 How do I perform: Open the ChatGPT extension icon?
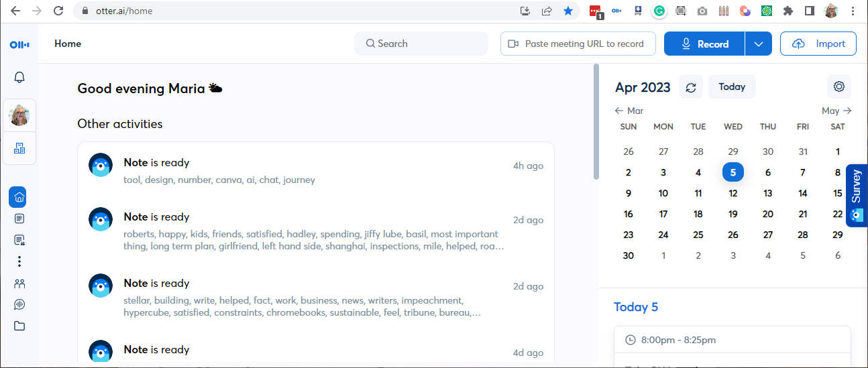(x=766, y=11)
